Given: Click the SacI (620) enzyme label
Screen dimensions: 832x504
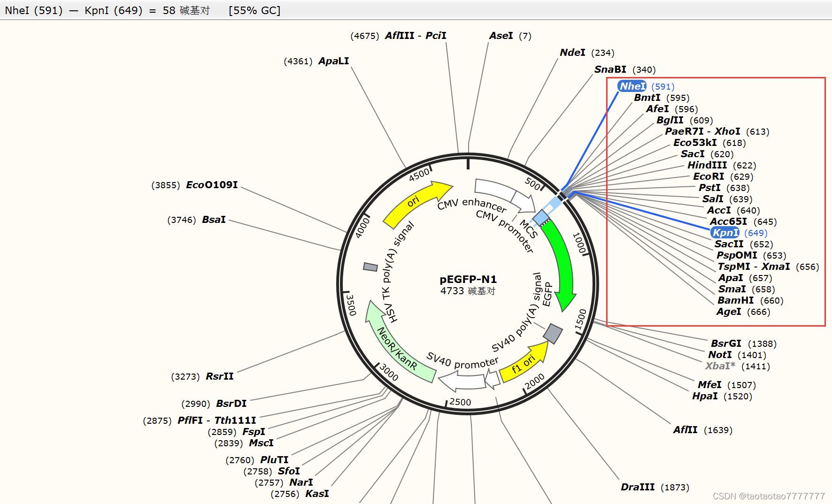Looking at the screenshot, I should 707,154.
